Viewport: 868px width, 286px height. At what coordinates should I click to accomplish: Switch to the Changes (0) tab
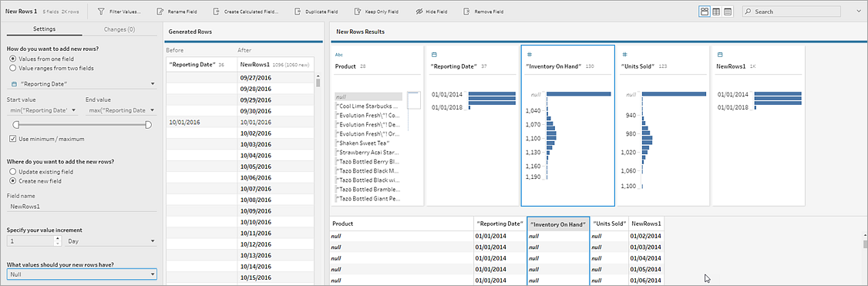tap(119, 29)
